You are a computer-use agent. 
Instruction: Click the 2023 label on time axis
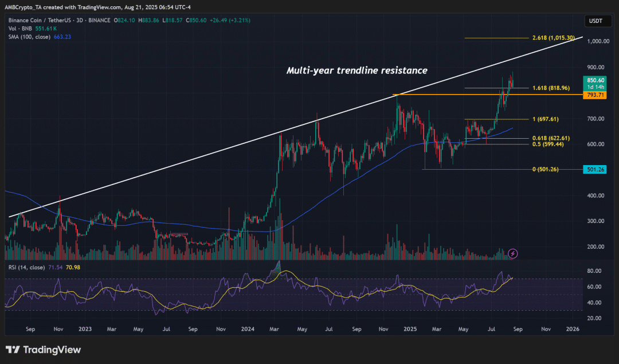[x=85, y=329]
